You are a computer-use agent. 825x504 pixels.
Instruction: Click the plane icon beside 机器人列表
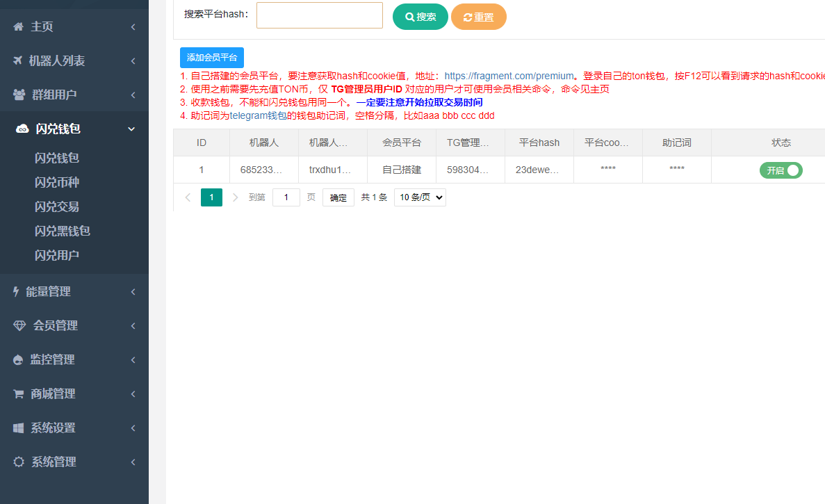[x=18, y=60]
